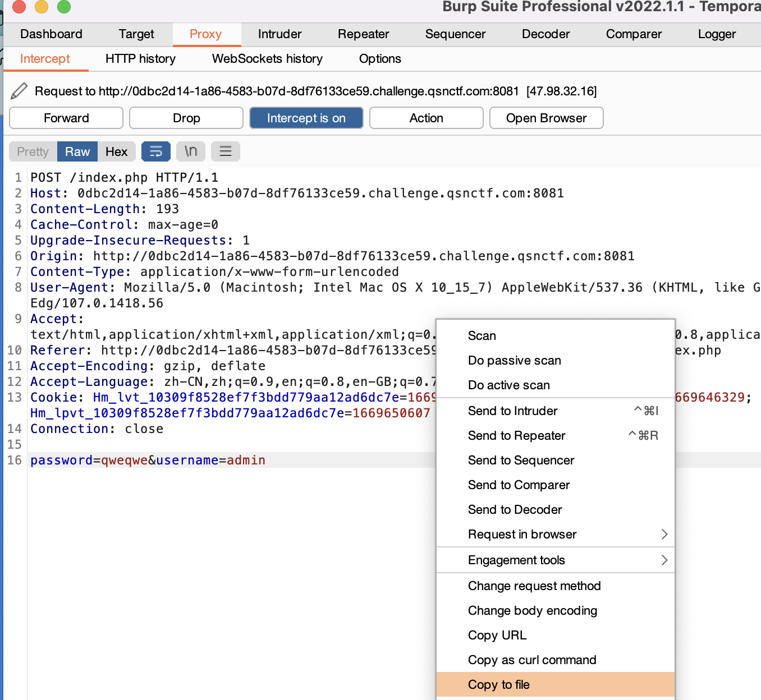Viewport: 761px width, 700px height.
Task: Click the Hm_lpvt cookie value line
Action: click(x=230, y=413)
